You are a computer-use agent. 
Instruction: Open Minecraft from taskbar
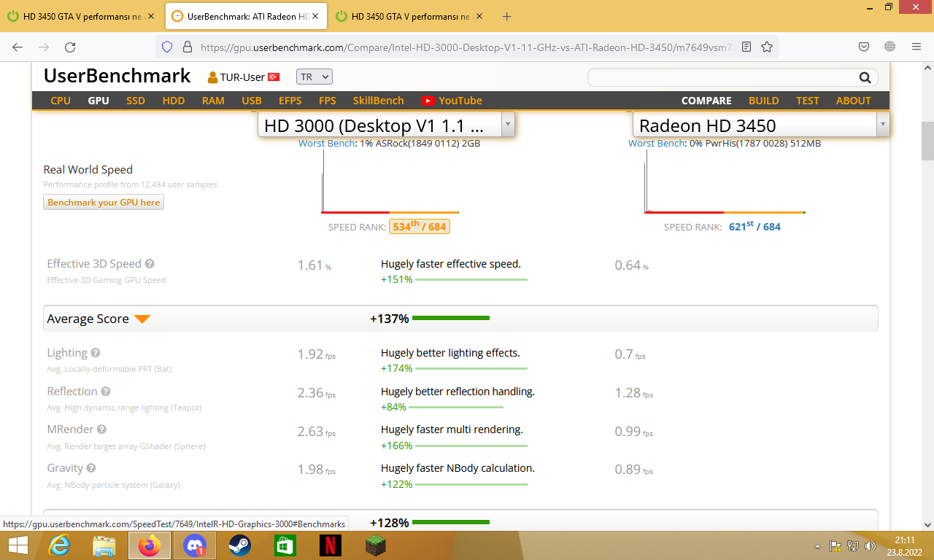coord(376,545)
